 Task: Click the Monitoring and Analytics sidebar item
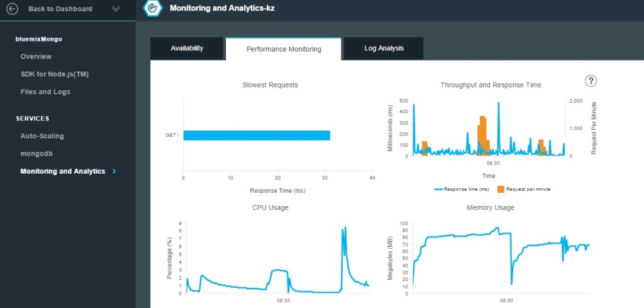point(62,171)
